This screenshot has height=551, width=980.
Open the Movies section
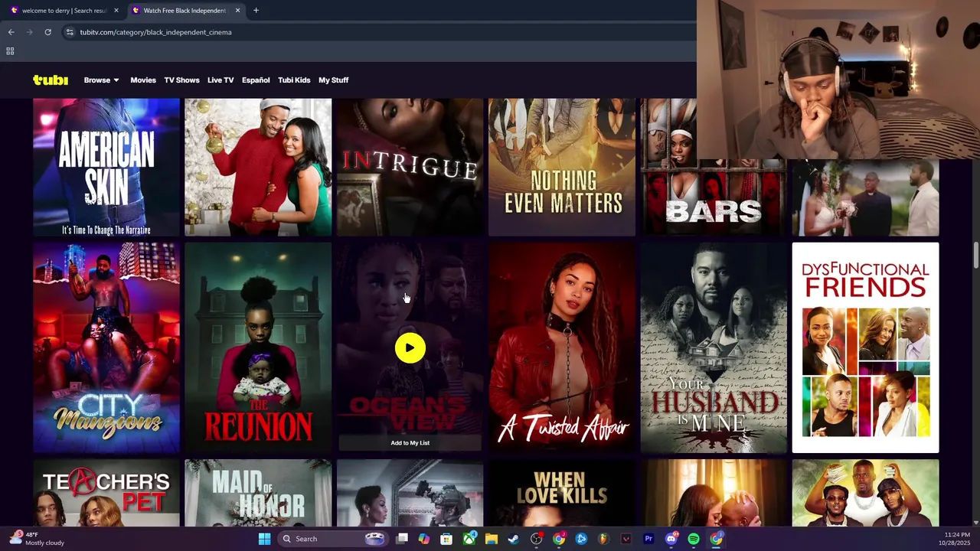[x=143, y=80]
